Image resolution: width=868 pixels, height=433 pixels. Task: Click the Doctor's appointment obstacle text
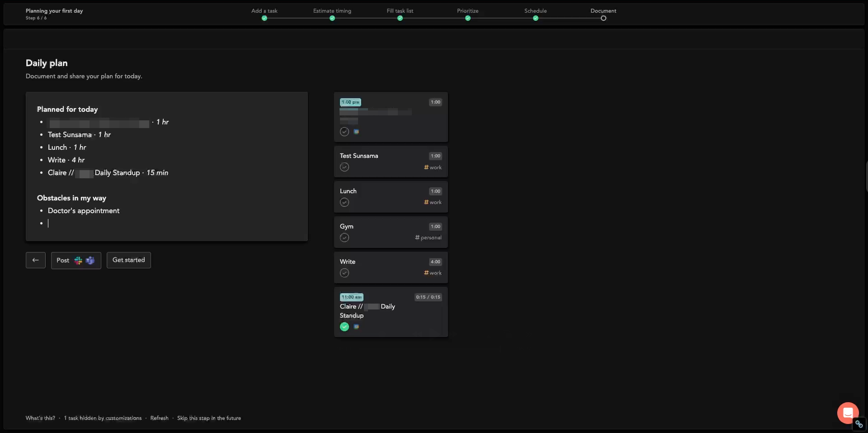click(x=84, y=211)
